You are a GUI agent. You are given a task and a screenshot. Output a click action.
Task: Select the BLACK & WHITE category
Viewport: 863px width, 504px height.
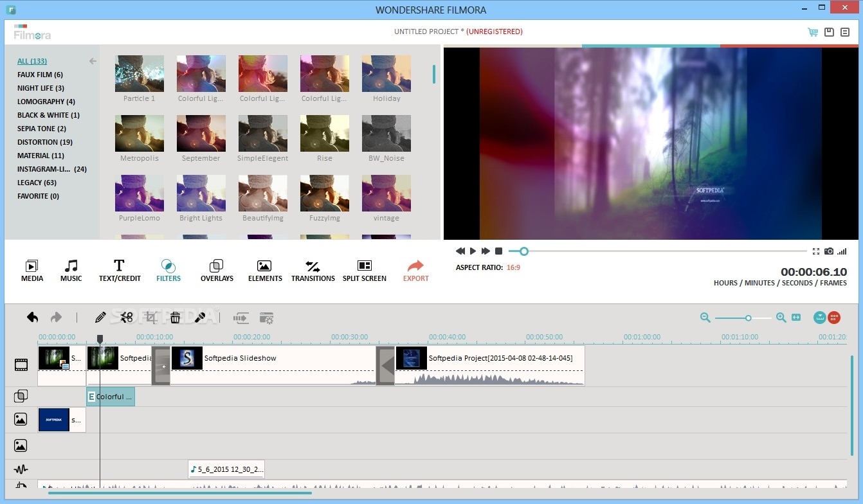48,114
